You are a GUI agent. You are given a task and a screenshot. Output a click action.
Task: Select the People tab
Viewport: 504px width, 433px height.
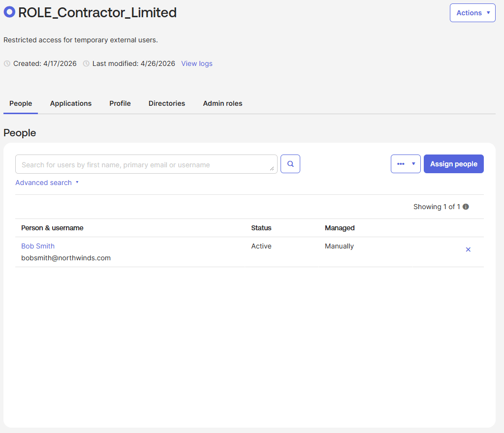point(21,103)
